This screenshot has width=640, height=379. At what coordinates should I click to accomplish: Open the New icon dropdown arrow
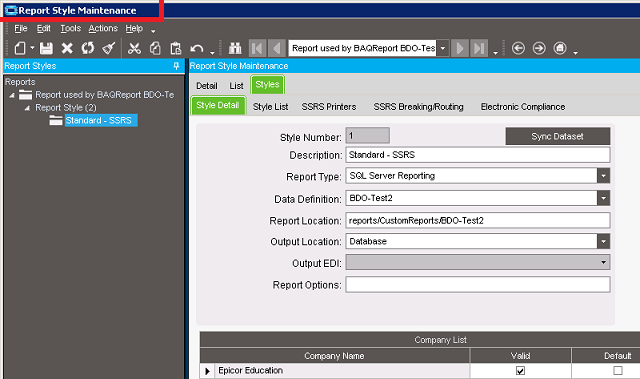pos(32,48)
